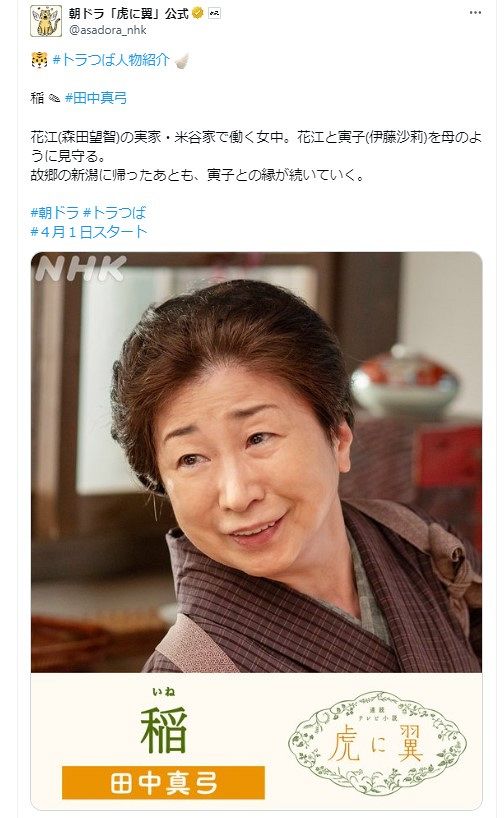Click the @asadora_nhk handle
504x818 pixels.
(108, 30)
